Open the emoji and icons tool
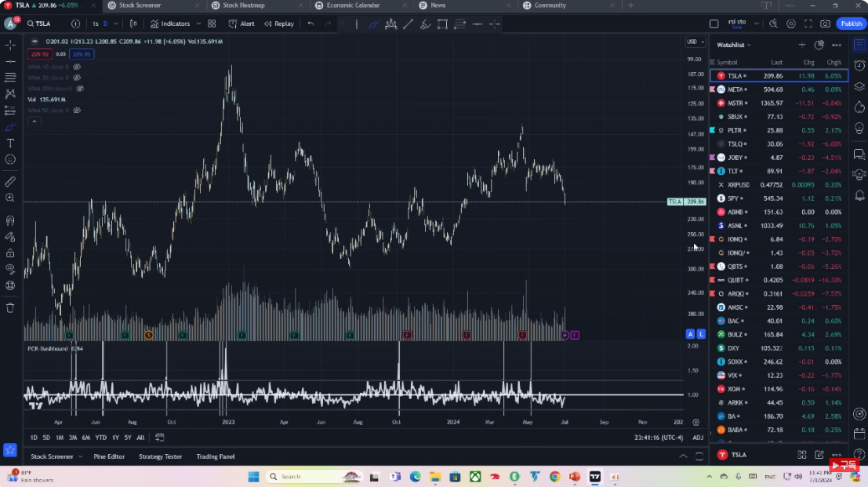The width and height of the screenshot is (868, 487). click(x=10, y=159)
